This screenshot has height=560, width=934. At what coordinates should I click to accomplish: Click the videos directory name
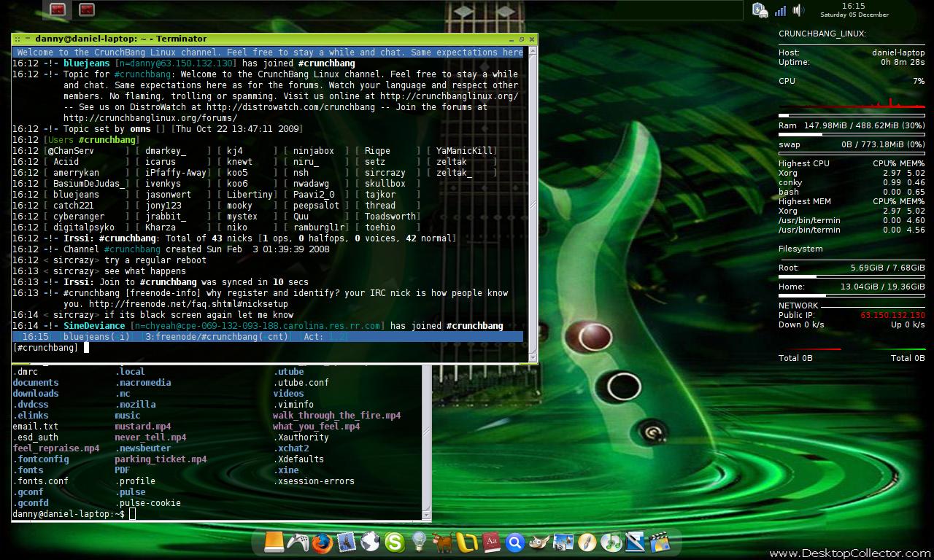coord(289,394)
